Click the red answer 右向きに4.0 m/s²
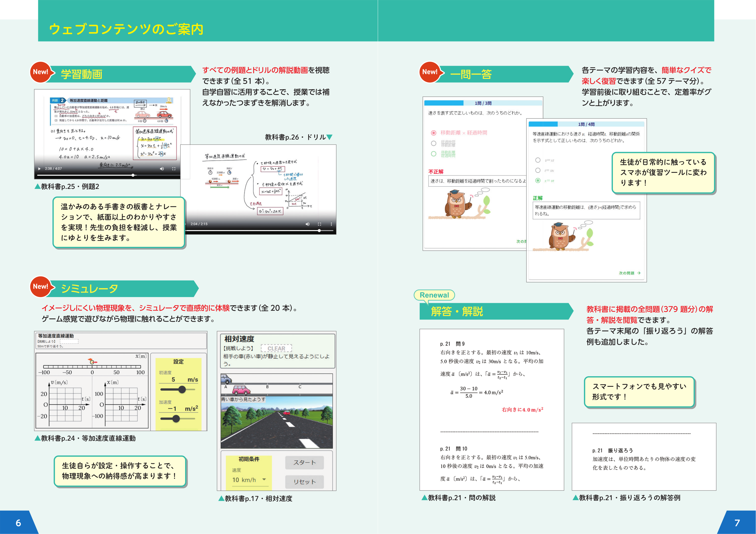The width and height of the screenshot is (756, 534). [522, 410]
